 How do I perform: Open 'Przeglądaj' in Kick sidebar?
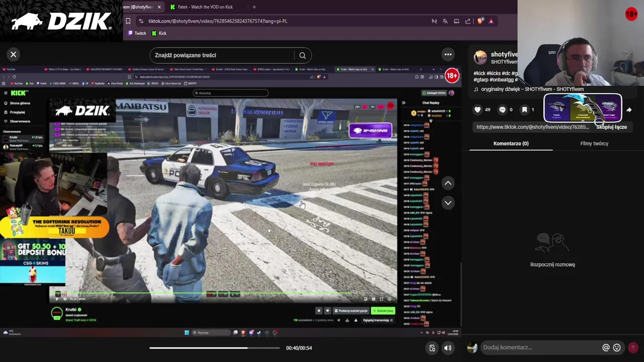click(14, 112)
